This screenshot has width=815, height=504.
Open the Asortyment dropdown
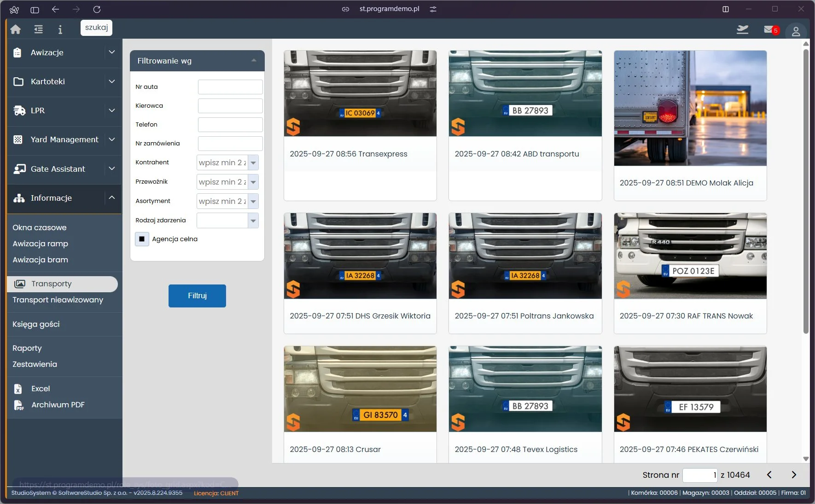click(253, 201)
